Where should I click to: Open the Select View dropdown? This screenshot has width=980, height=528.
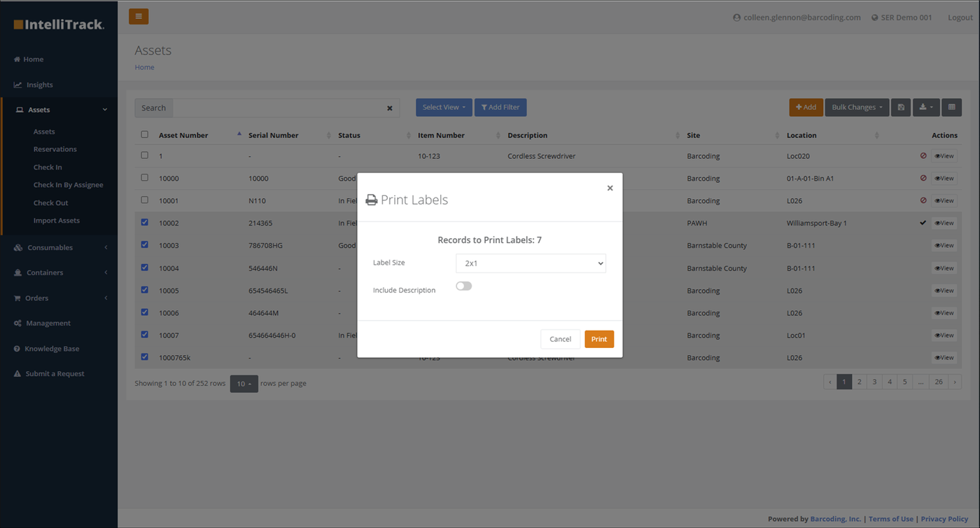444,107
